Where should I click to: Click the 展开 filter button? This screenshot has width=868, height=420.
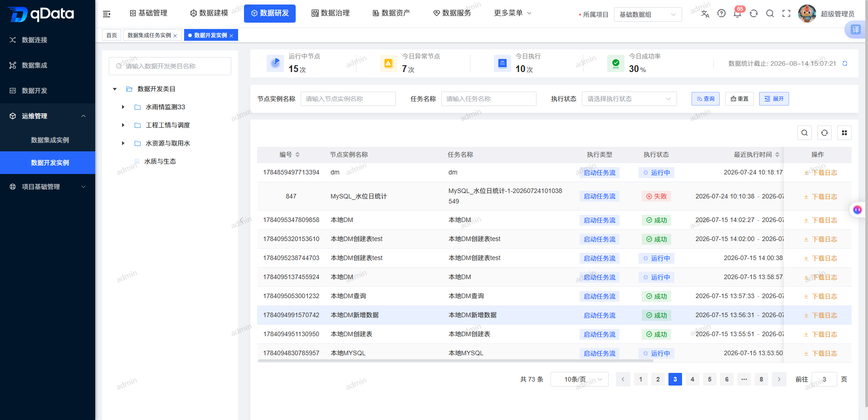coord(774,99)
